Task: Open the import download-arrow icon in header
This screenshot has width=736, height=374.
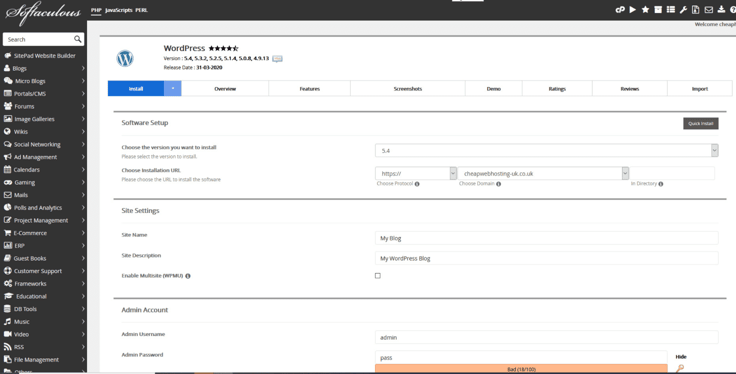Action: pos(721,9)
